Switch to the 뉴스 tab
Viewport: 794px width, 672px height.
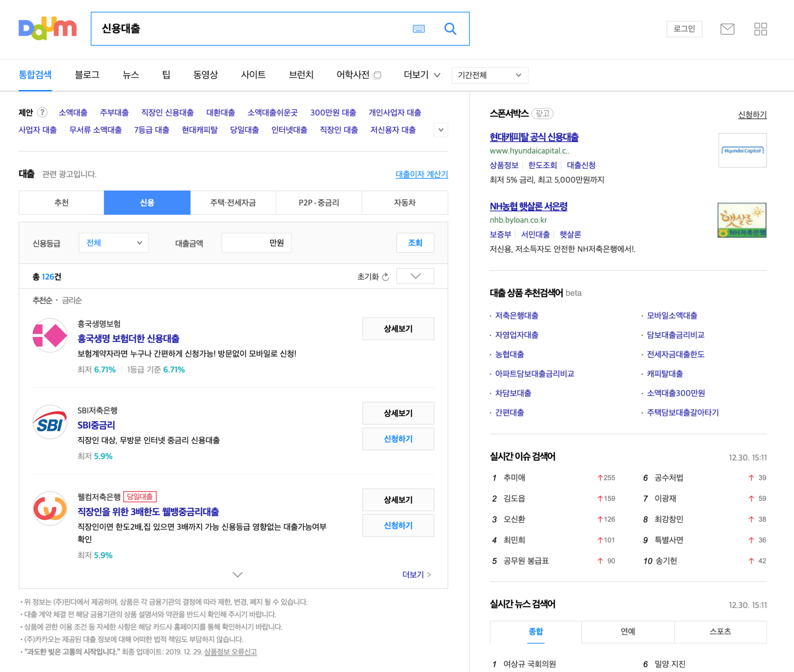130,75
